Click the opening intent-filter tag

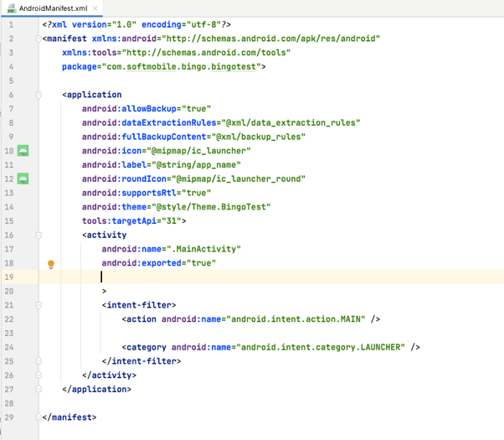coord(139,305)
